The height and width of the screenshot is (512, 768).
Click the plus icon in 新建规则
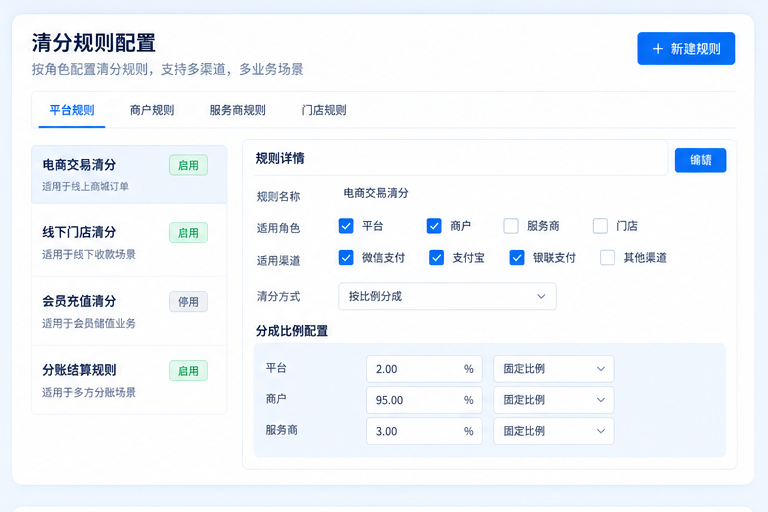[658, 49]
